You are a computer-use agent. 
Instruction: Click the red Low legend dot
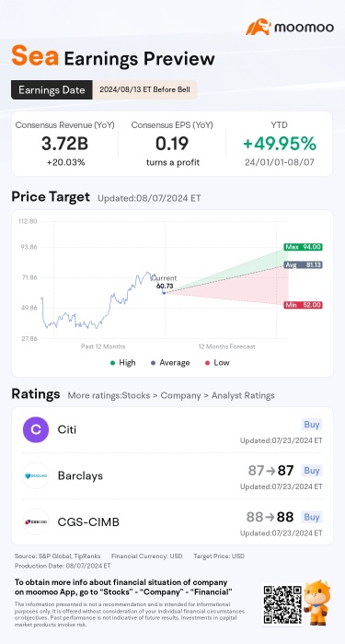pyautogui.click(x=207, y=363)
